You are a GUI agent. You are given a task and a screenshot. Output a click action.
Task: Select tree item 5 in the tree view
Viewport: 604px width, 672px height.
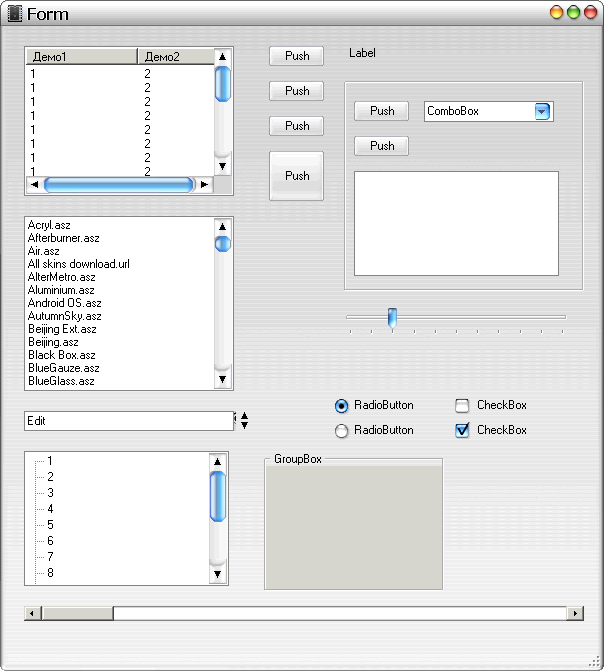click(x=50, y=525)
